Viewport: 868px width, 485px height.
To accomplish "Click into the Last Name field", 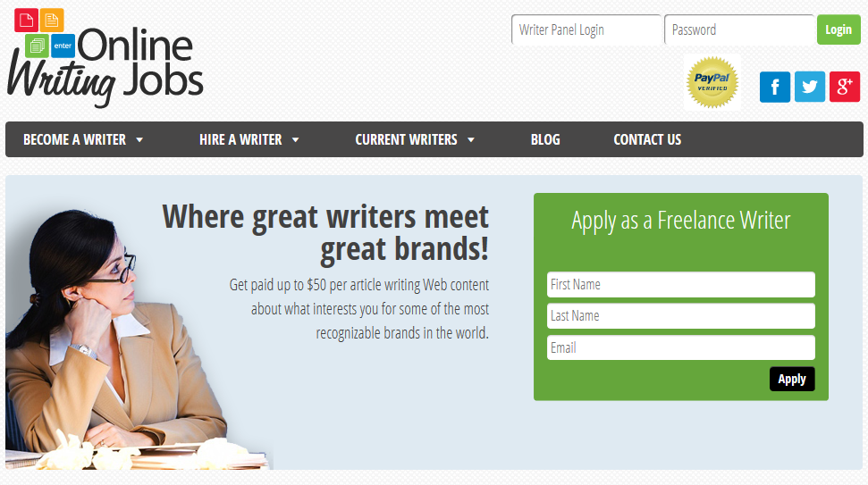I will (x=680, y=316).
